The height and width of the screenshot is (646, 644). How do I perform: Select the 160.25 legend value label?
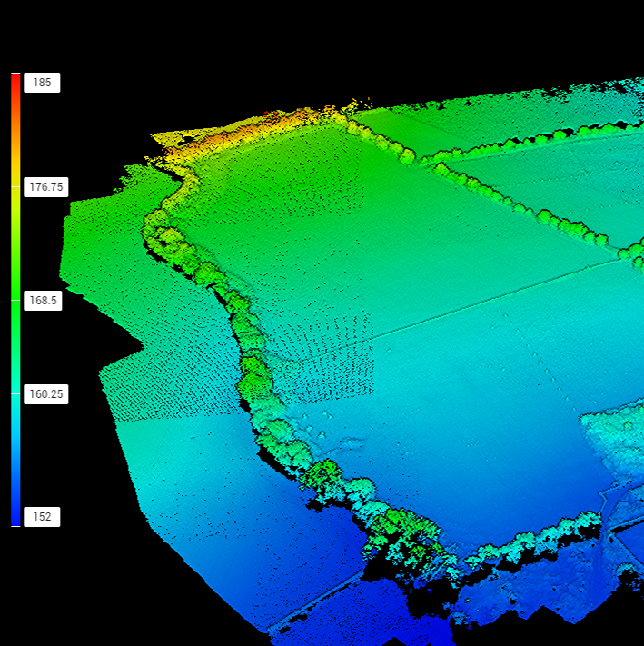click(46, 394)
